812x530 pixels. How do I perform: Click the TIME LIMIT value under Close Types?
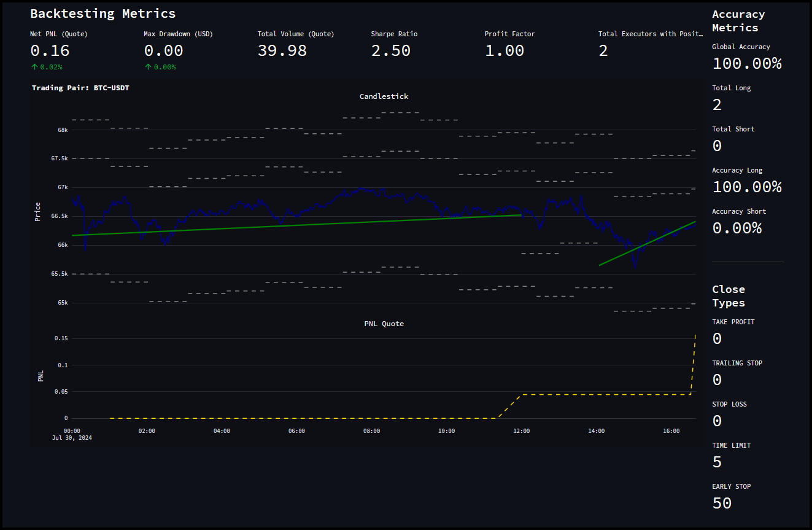tap(716, 461)
